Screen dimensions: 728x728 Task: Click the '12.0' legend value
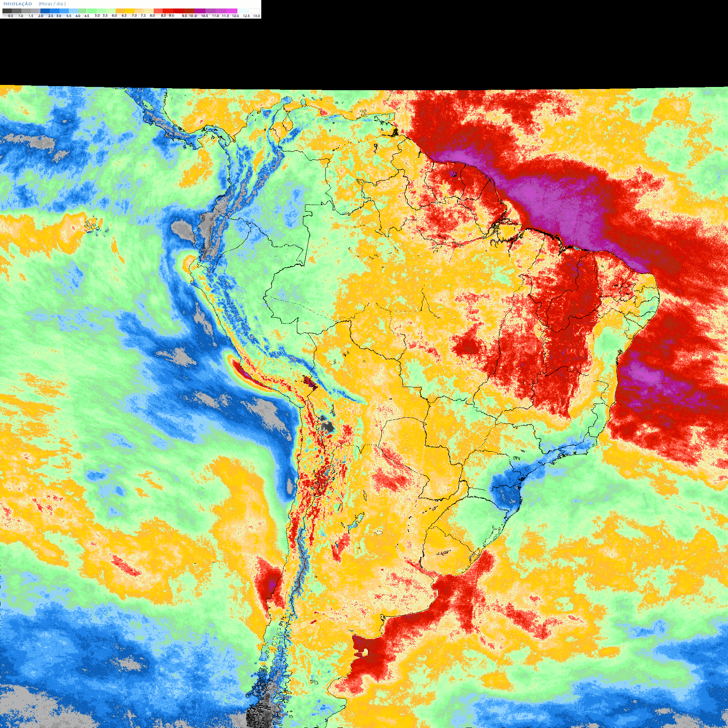coord(236,16)
